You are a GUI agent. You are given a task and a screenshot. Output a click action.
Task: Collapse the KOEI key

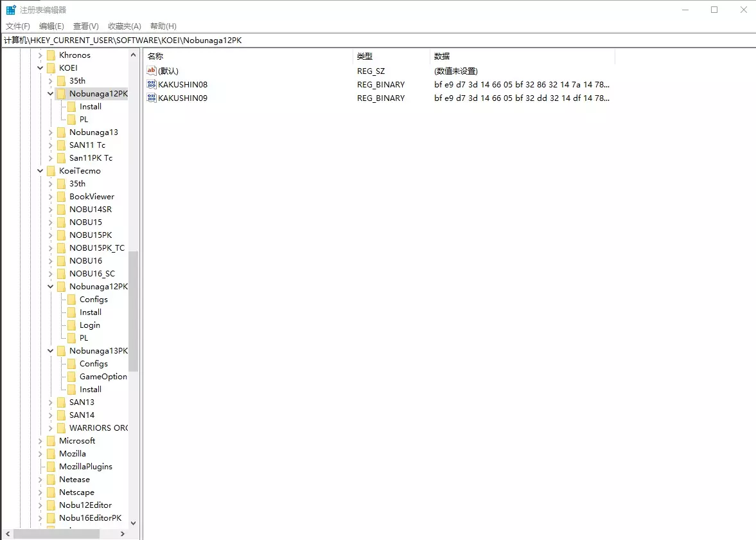pos(40,68)
